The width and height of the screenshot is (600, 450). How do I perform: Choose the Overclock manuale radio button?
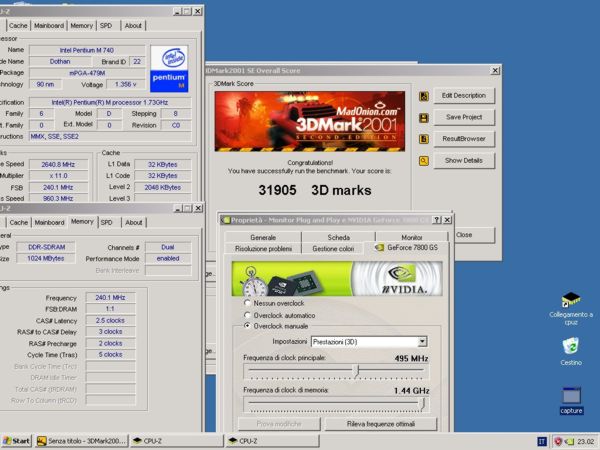pyautogui.click(x=249, y=326)
